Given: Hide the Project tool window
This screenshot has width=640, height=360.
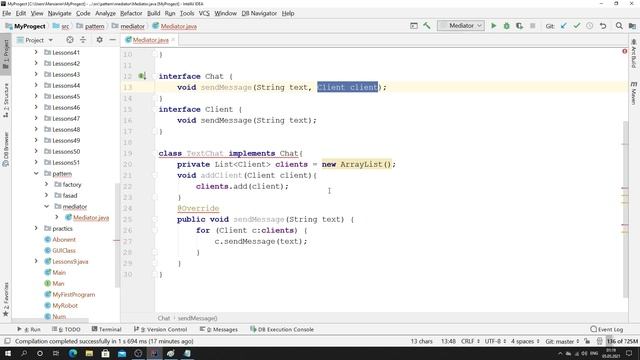Looking at the screenshot, I should 112,40.
